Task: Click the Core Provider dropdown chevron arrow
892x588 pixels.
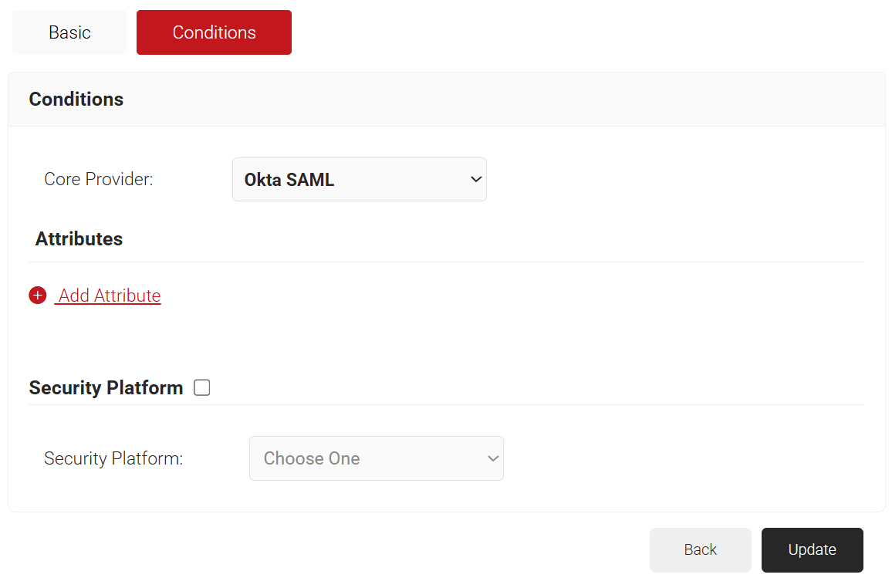Action: pyautogui.click(x=475, y=180)
